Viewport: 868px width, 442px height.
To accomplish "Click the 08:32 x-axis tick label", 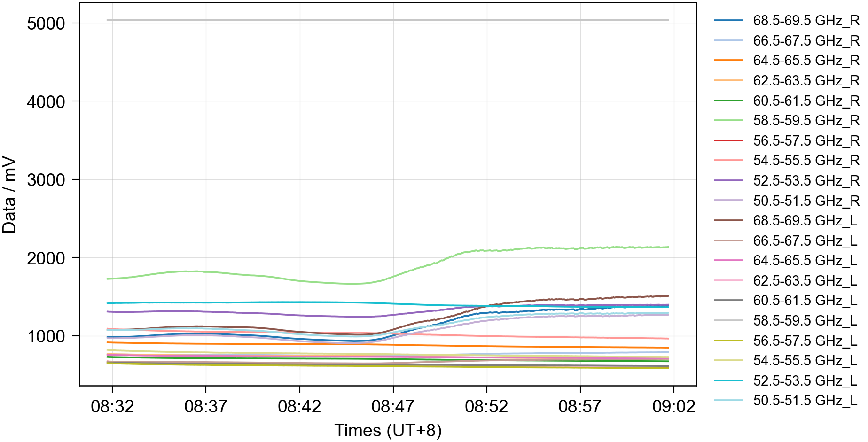I will tap(112, 406).
